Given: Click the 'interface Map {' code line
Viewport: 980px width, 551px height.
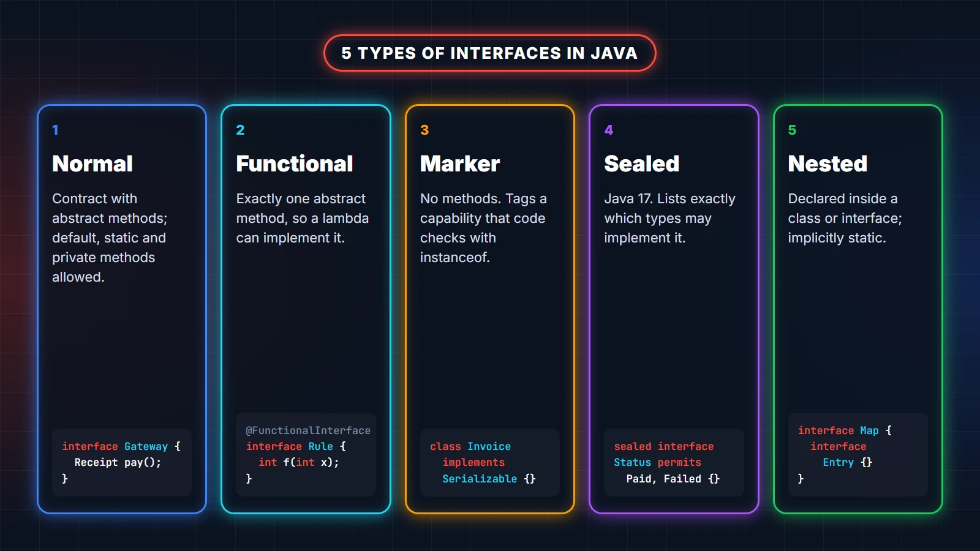Looking at the screenshot, I should click(x=845, y=430).
